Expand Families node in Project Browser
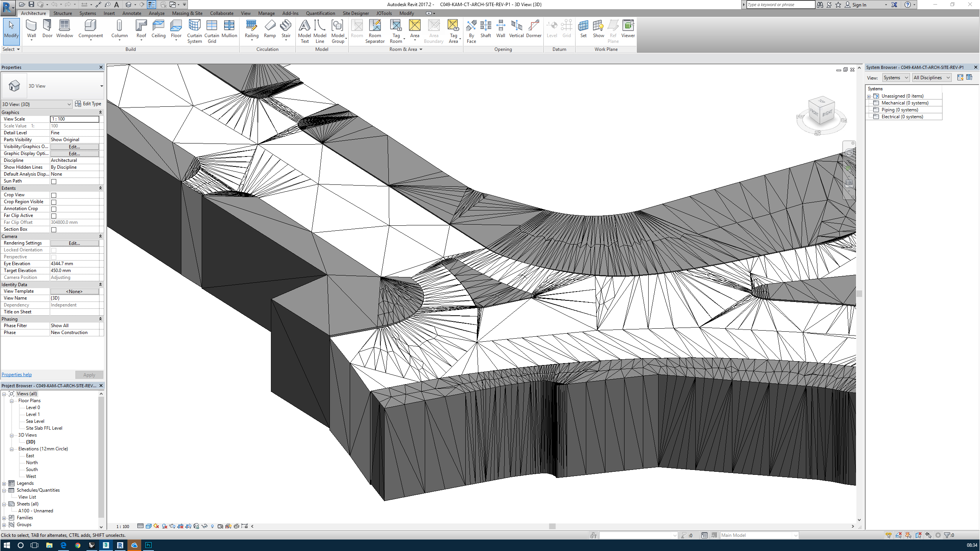Image resolution: width=980 pixels, height=551 pixels. point(5,517)
